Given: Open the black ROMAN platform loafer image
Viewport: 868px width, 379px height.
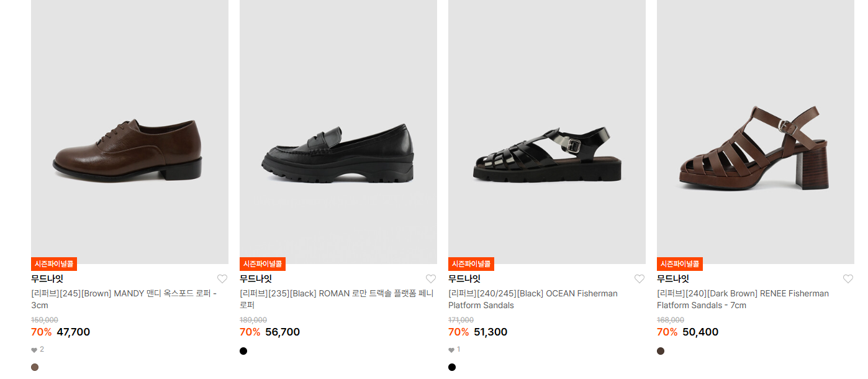Looking at the screenshot, I should 338,132.
